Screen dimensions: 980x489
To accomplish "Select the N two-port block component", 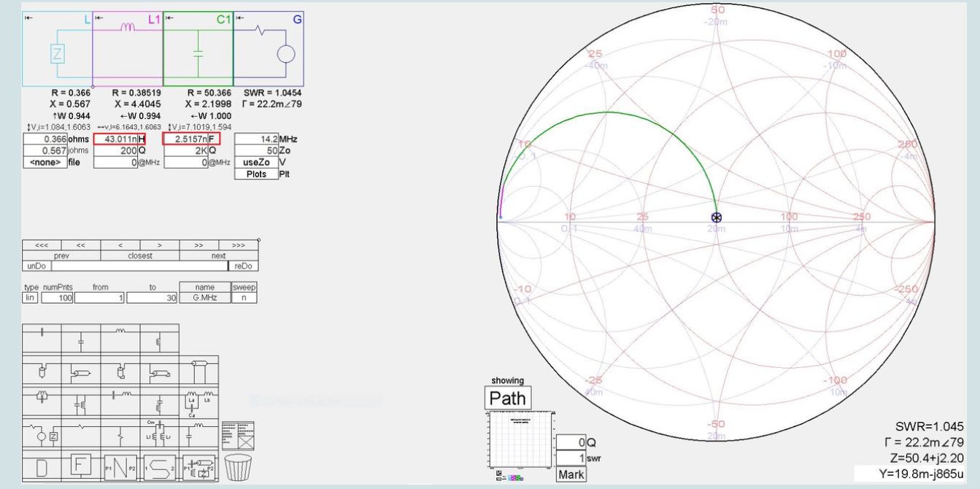I will [x=120, y=466].
